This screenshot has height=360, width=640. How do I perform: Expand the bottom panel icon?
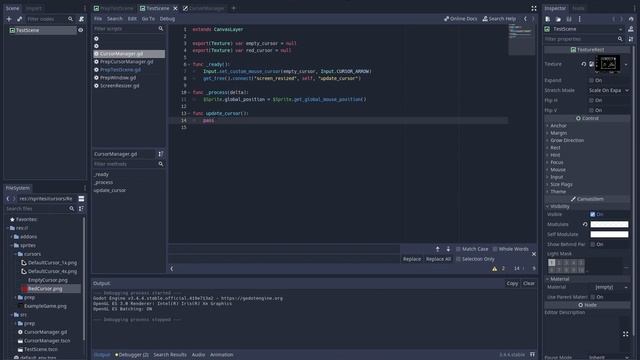pyautogui.click(x=532, y=354)
